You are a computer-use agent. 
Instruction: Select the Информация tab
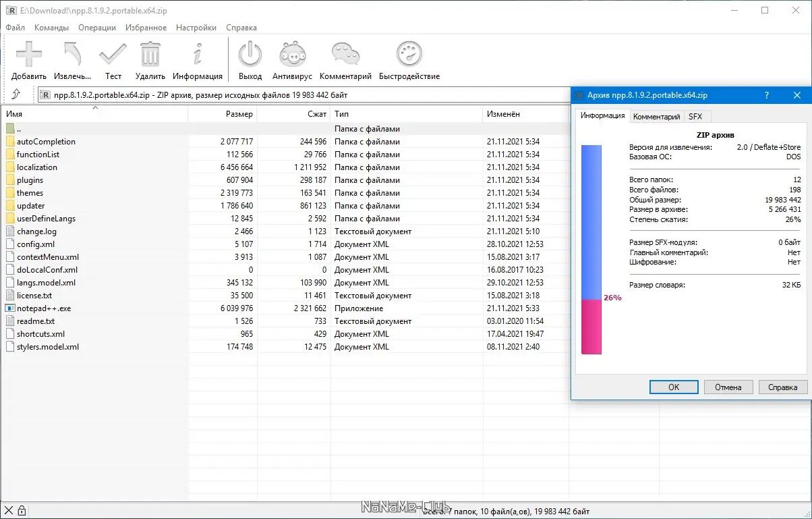coord(602,115)
